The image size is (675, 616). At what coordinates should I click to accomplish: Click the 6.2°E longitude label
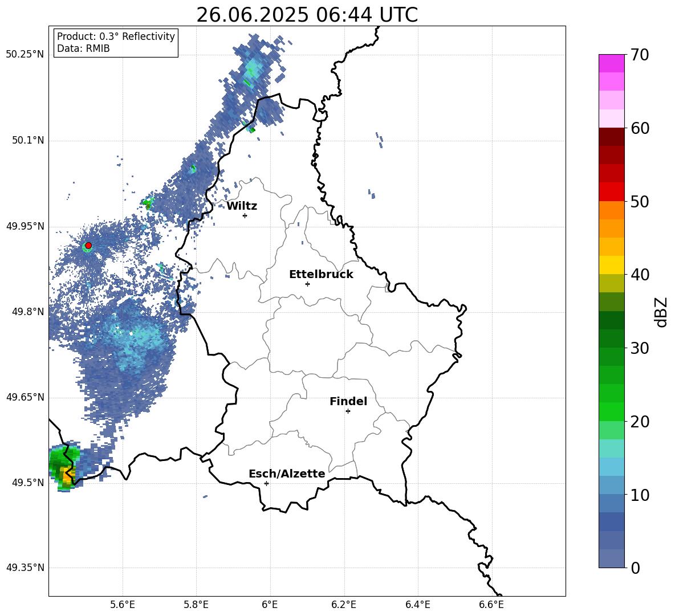point(344,605)
